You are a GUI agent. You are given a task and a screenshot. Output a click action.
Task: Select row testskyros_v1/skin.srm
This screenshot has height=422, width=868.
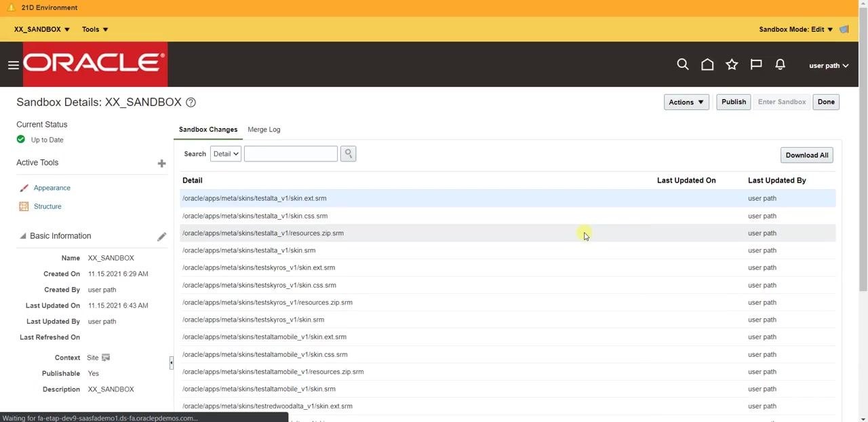[508, 320]
